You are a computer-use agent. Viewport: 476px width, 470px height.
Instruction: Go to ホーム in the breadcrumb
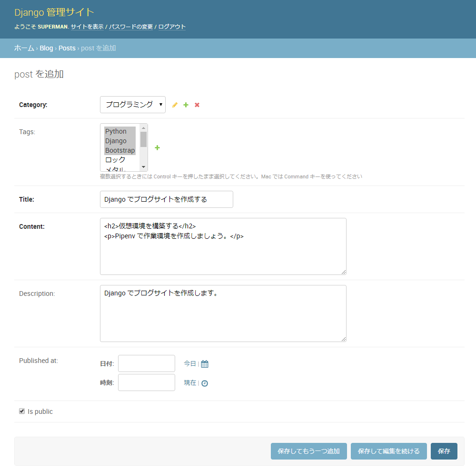(x=24, y=48)
